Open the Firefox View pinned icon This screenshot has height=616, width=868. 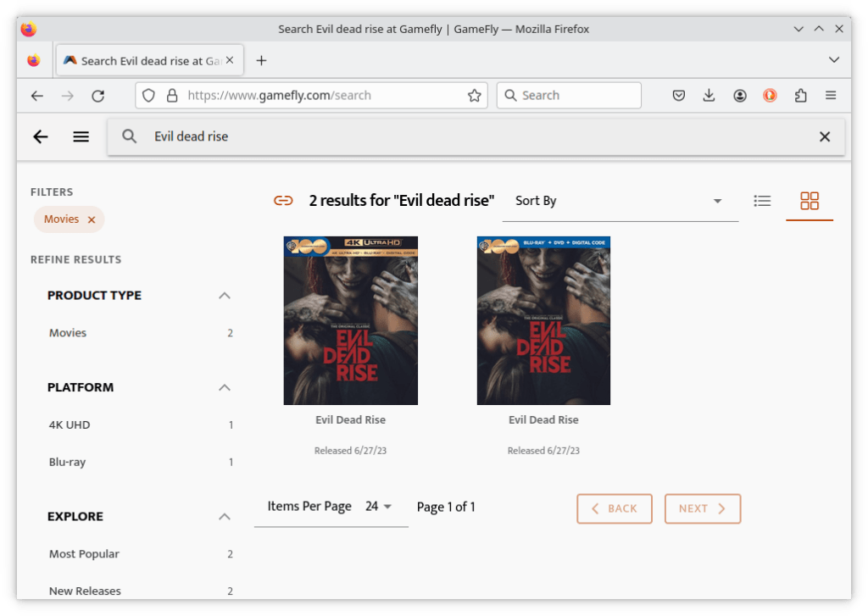[34, 60]
